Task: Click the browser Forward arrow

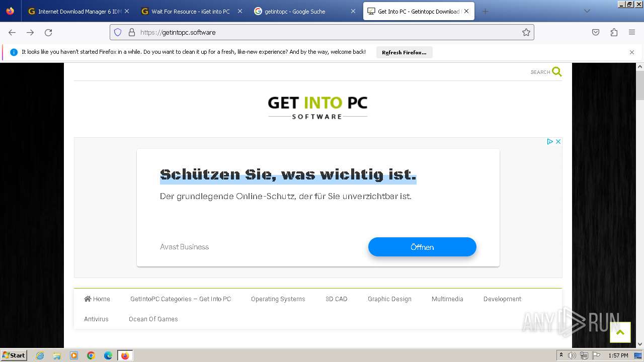Action: (x=30, y=32)
